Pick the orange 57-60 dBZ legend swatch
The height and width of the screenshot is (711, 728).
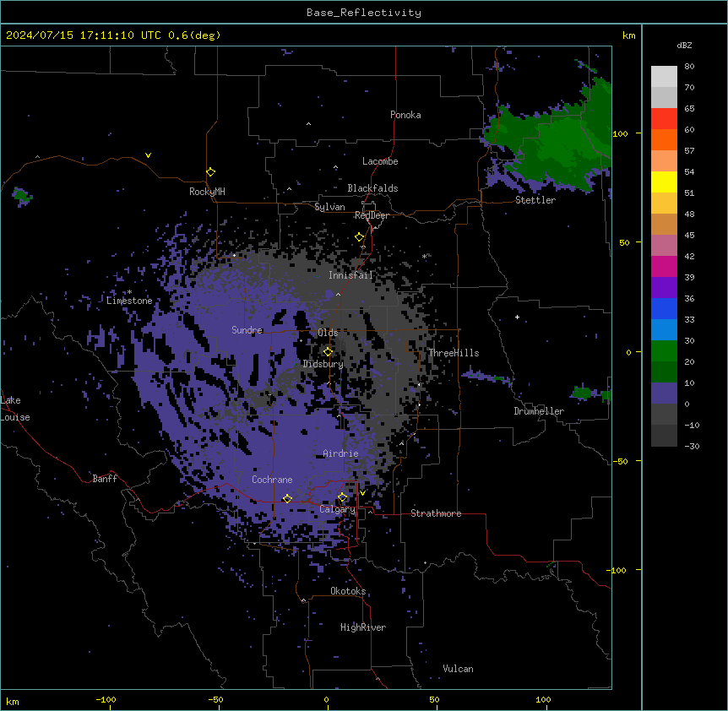[x=664, y=139]
